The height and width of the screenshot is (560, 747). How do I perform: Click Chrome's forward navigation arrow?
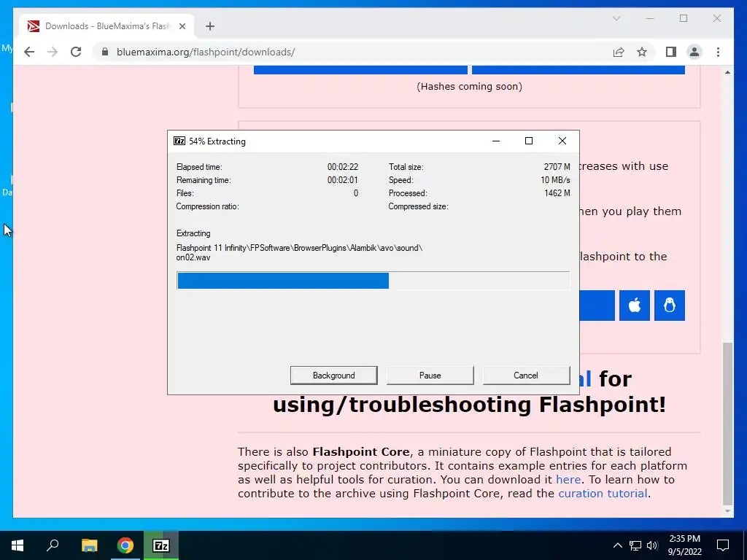[x=53, y=52]
